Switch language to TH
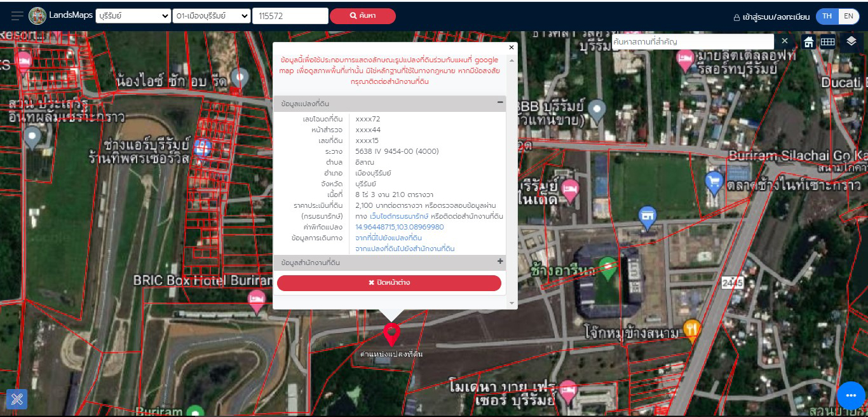This screenshot has height=417, width=868. [x=827, y=17]
